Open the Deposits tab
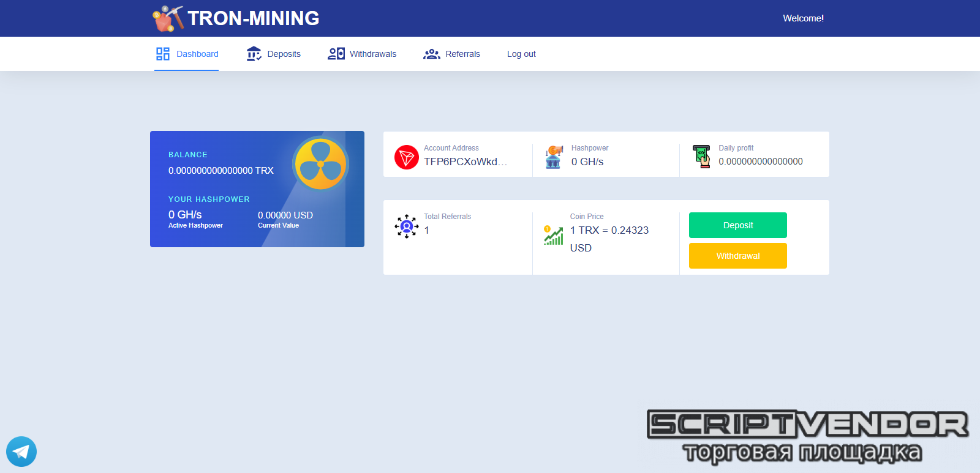 [x=284, y=54]
